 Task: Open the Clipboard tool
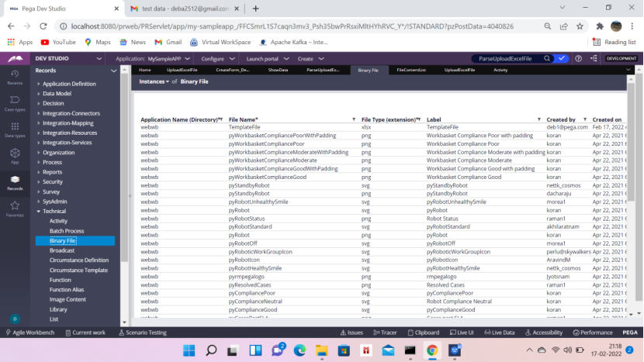pos(424,333)
